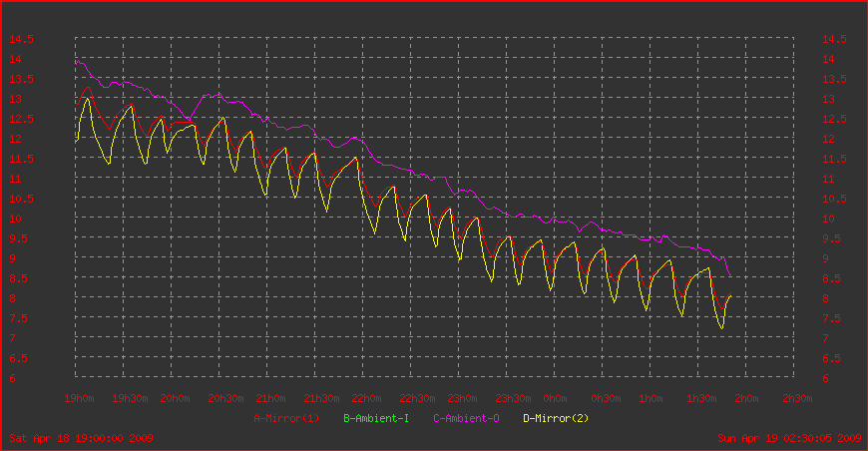Click the right axis value 6
868x451 pixels.
tap(825, 378)
